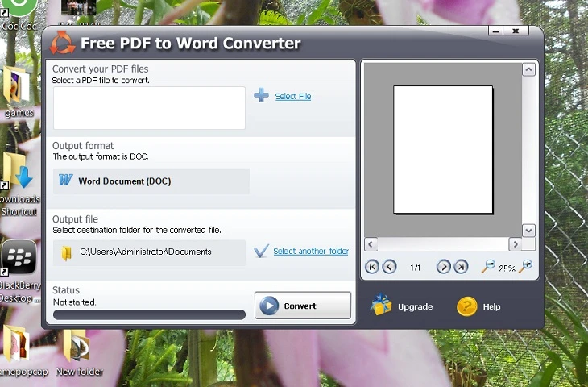The image size is (588, 387).
Task: Select the New folder desktop icon
Action: (x=79, y=353)
